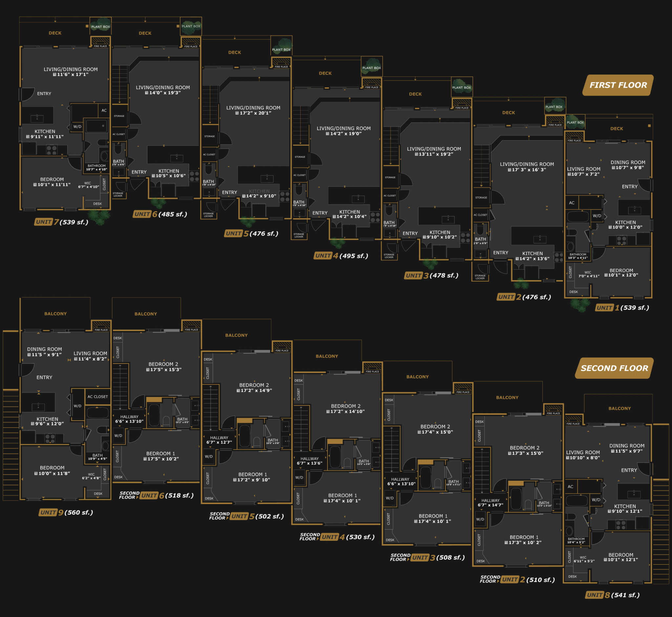Click Unit 5 Living/Dining Room 17'2" x 20'1" label
Viewport: 672px width, 617px height.
(253, 110)
